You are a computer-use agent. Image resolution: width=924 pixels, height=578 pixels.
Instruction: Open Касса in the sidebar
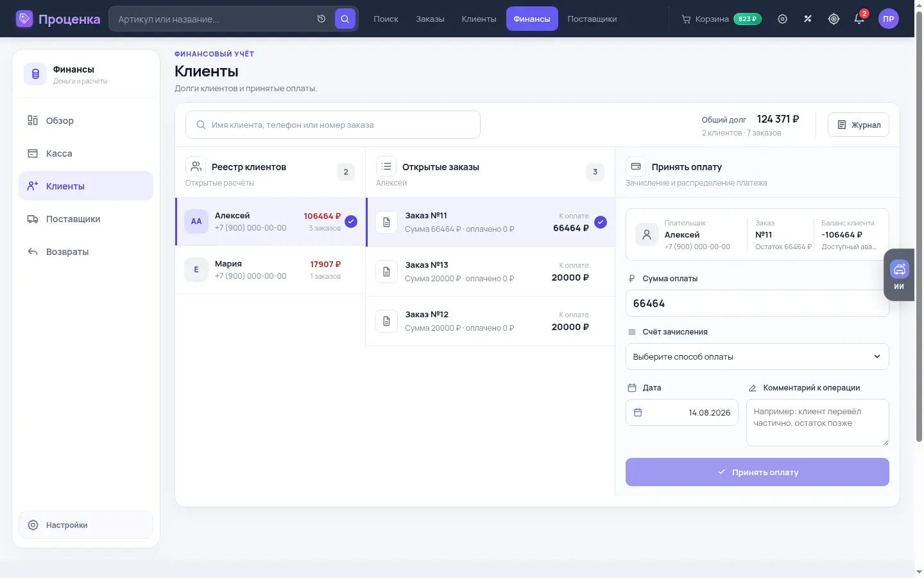86,153
